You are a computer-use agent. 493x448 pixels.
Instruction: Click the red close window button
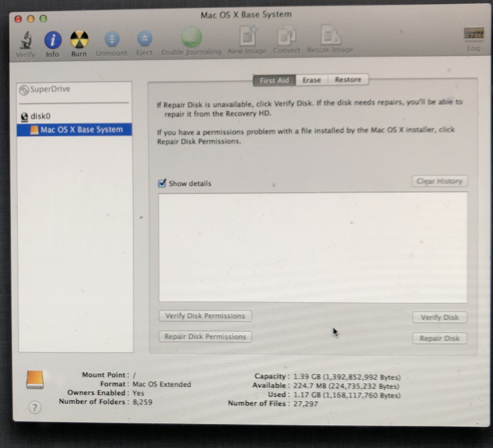point(18,19)
